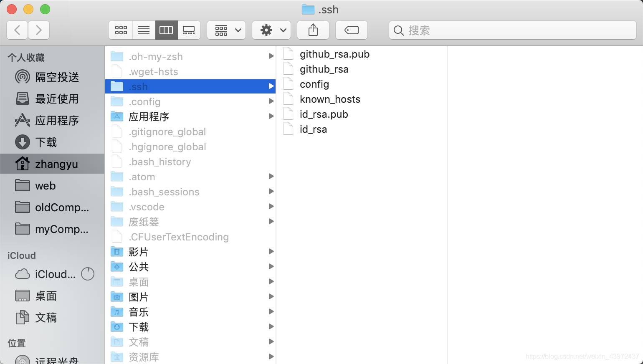Open the group-by arrangement dropdown
The width and height of the screenshot is (643, 364).
(226, 30)
